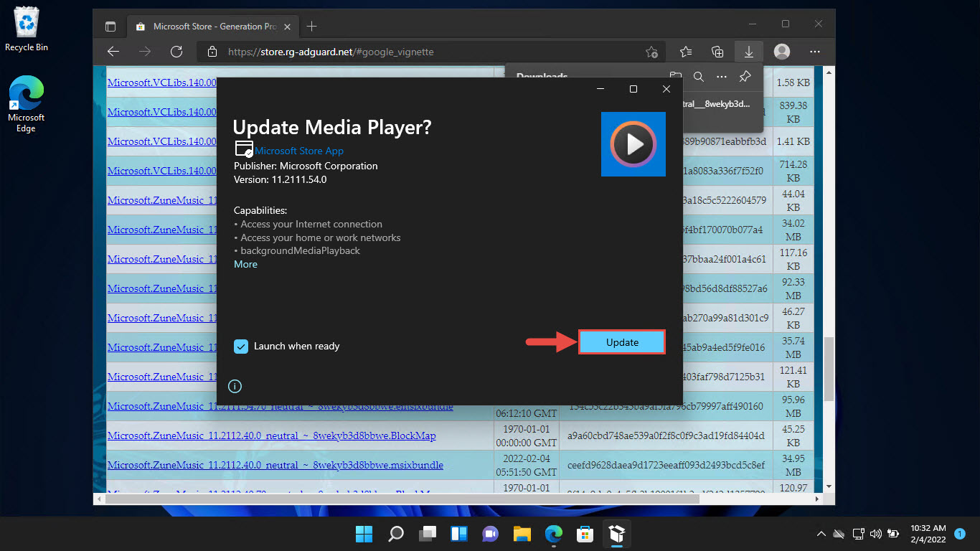Click App Installer icon on taskbar
The image size is (980, 551).
[616, 534]
